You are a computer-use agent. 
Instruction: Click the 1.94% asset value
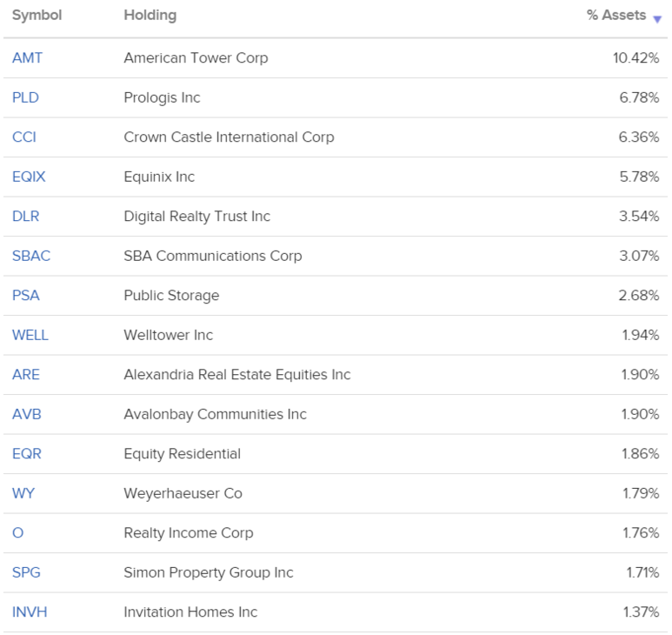pos(641,335)
